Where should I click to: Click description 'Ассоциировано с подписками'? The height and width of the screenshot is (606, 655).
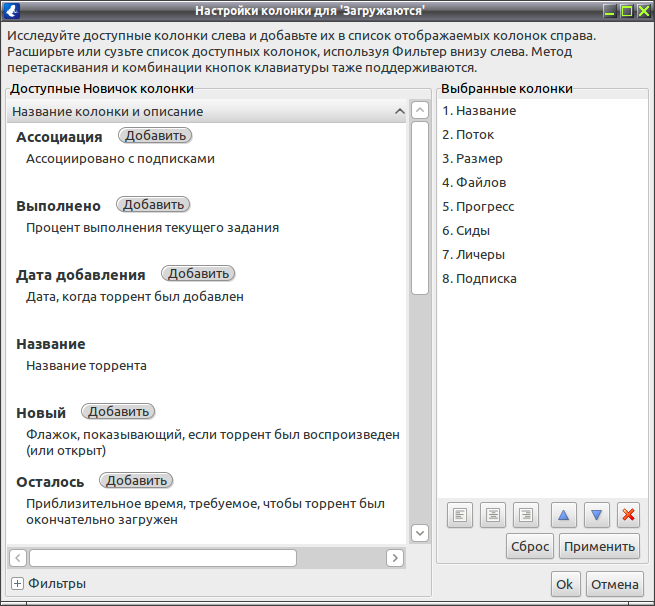pyautogui.click(x=120, y=159)
